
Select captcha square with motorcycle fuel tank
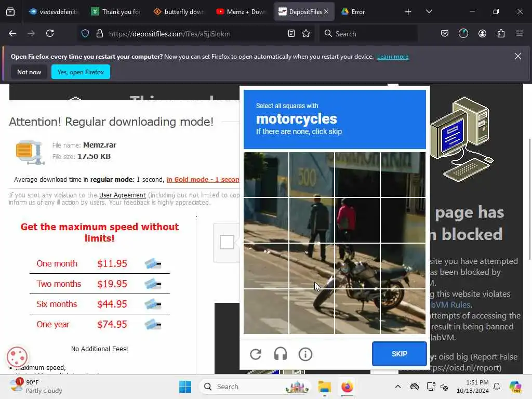pos(357,266)
